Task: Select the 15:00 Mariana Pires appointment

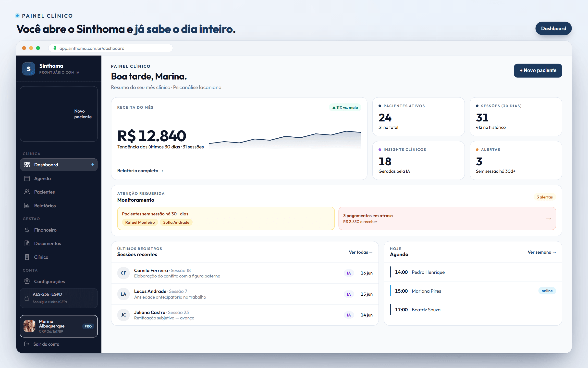Action: (473, 291)
